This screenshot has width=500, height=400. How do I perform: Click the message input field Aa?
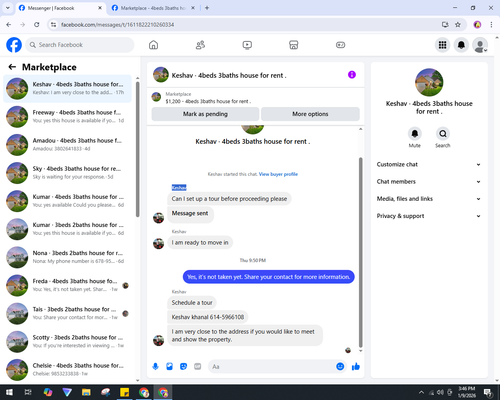click(272, 367)
